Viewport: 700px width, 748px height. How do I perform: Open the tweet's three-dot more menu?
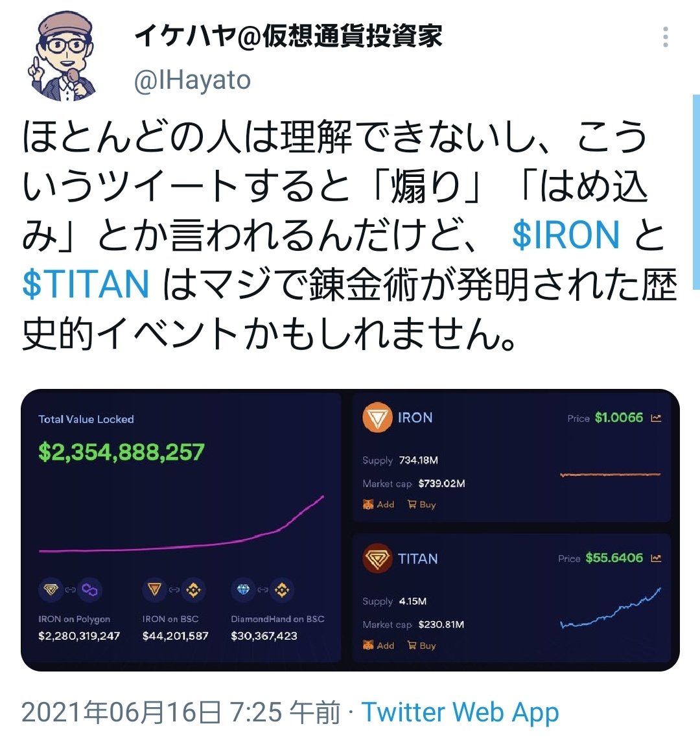coord(666,37)
